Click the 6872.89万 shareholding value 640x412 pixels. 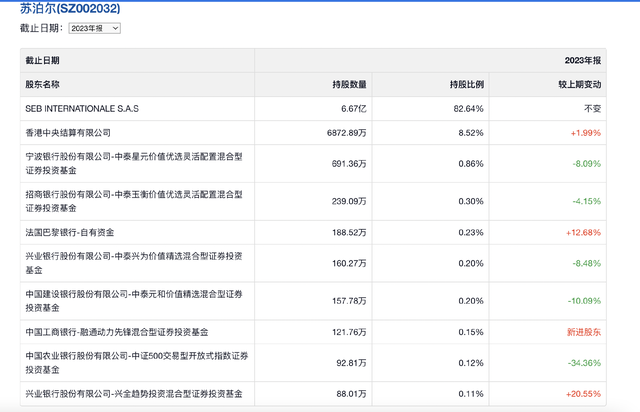(347, 133)
